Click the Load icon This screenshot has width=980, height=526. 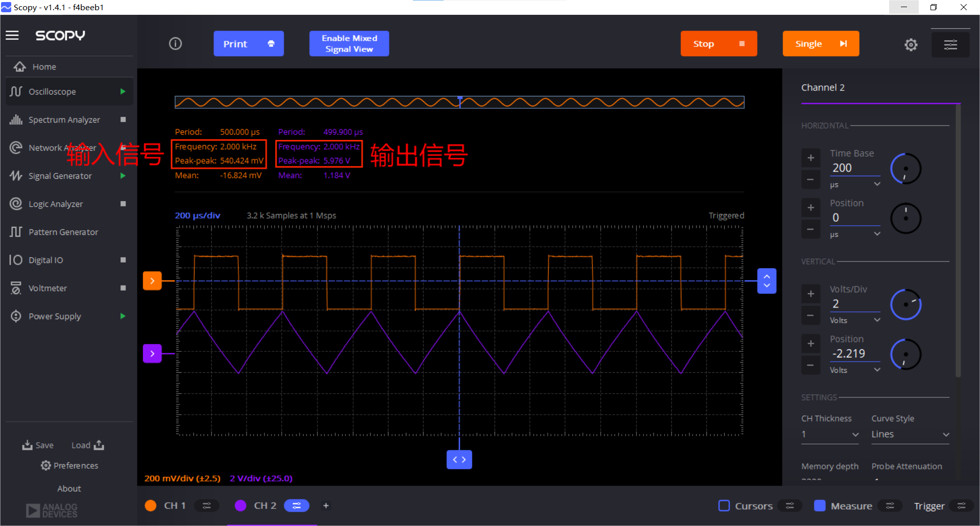(x=99, y=445)
